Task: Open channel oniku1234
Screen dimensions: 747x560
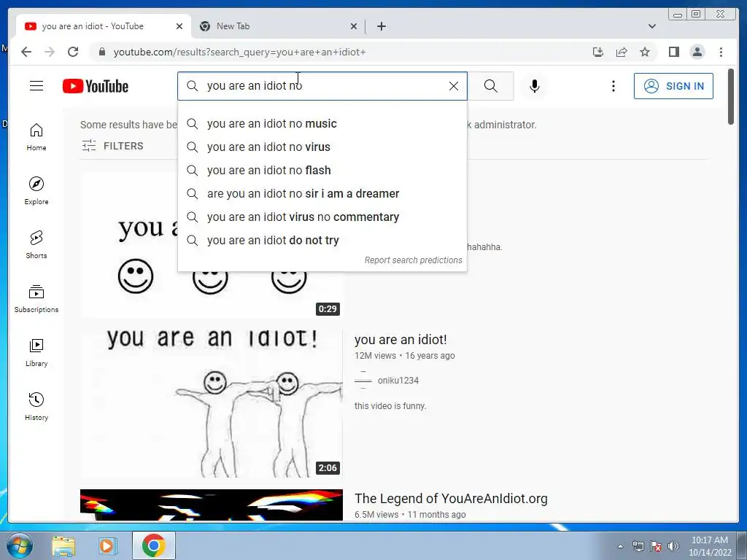Action: pos(398,381)
